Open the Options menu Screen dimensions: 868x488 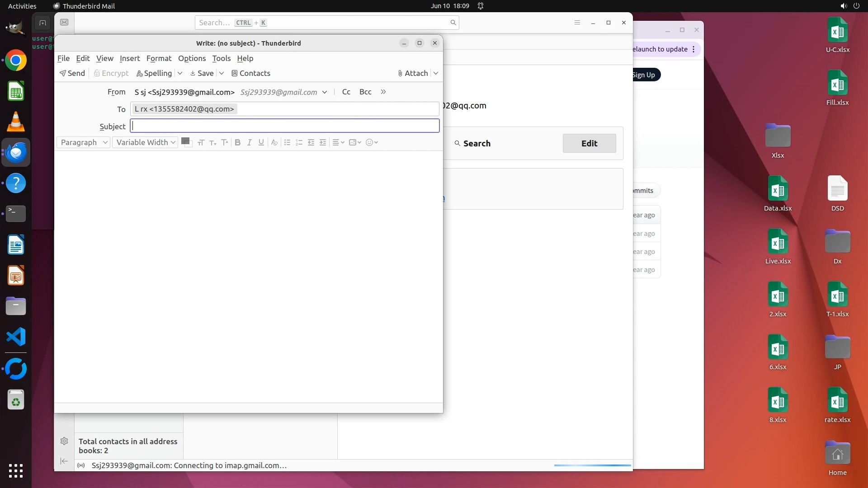(x=192, y=58)
